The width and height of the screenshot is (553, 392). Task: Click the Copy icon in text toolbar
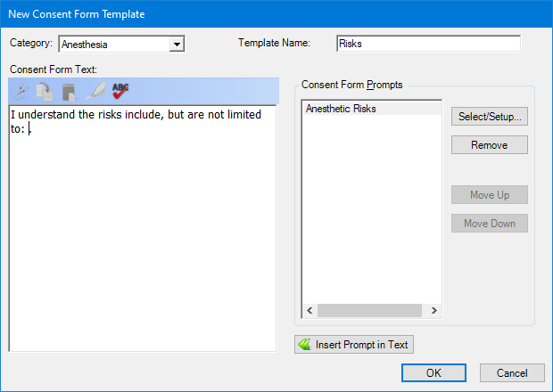point(45,92)
